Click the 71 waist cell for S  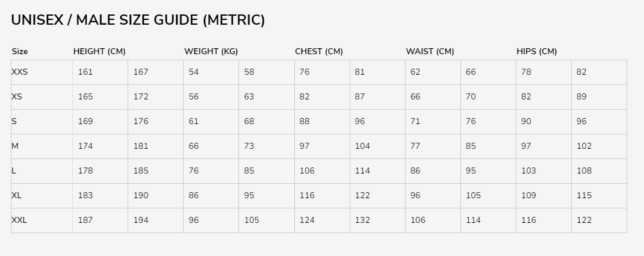(415, 121)
